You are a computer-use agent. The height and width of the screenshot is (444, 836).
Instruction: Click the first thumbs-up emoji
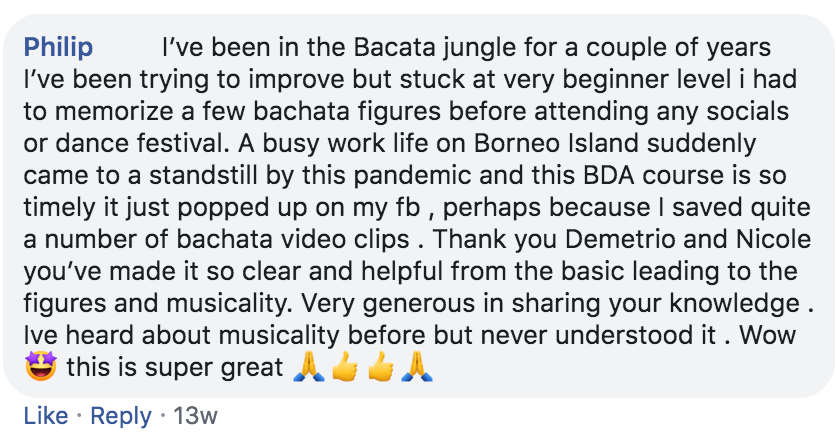[x=344, y=369]
